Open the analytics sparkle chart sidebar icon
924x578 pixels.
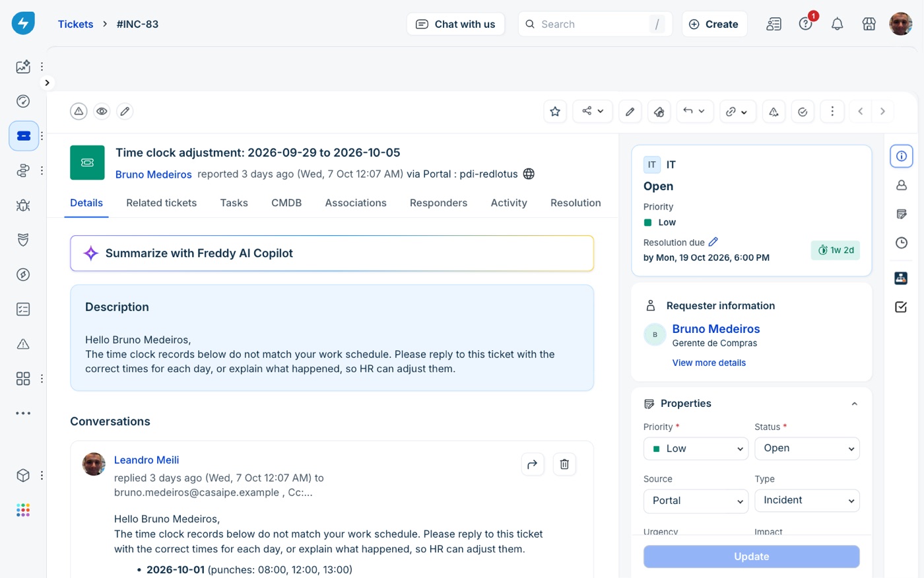pos(23,67)
